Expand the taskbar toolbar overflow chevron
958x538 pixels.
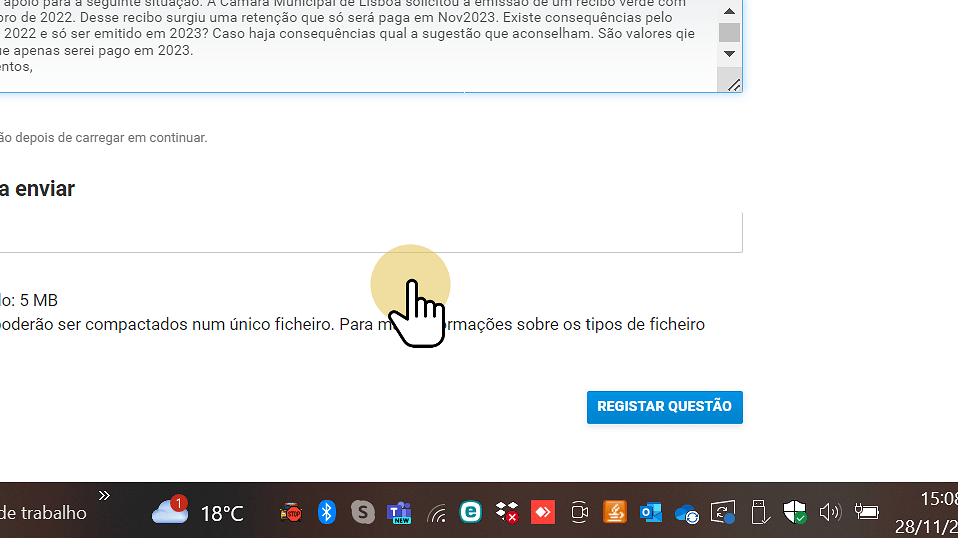(104, 495)
